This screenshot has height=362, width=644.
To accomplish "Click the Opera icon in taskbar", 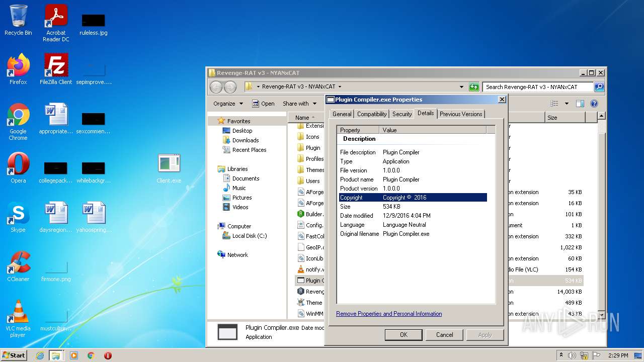I will pos(108,355).
